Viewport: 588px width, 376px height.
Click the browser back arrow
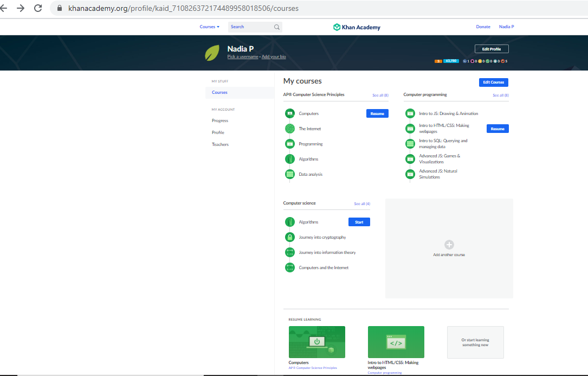coord(3,8)
